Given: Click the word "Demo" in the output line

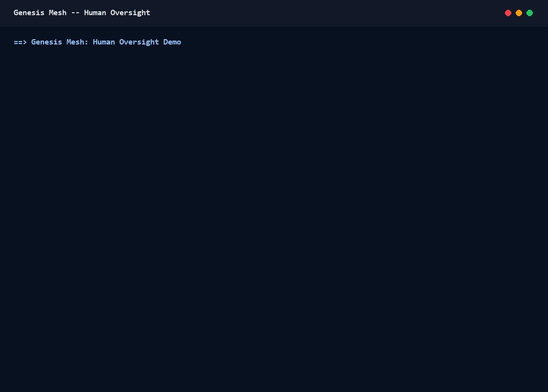Looking at the screenshot, I should click(x=172, y=42).
